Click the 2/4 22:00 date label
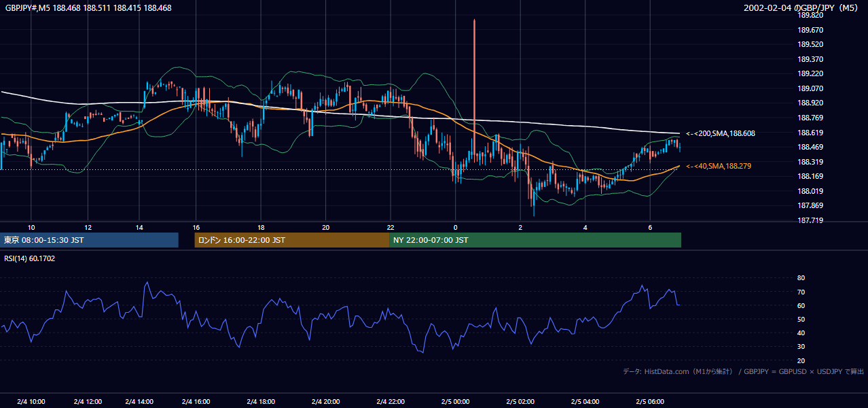868x408 pixels. pyautogui.click(x=391, y=402)
